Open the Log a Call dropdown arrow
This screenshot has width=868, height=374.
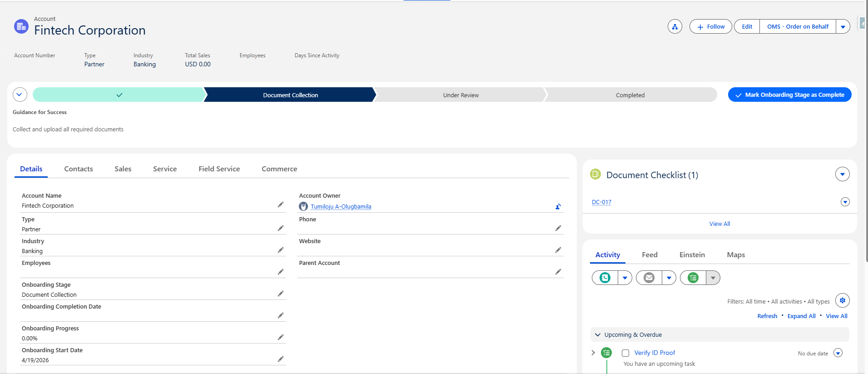[x=625, y=278]
